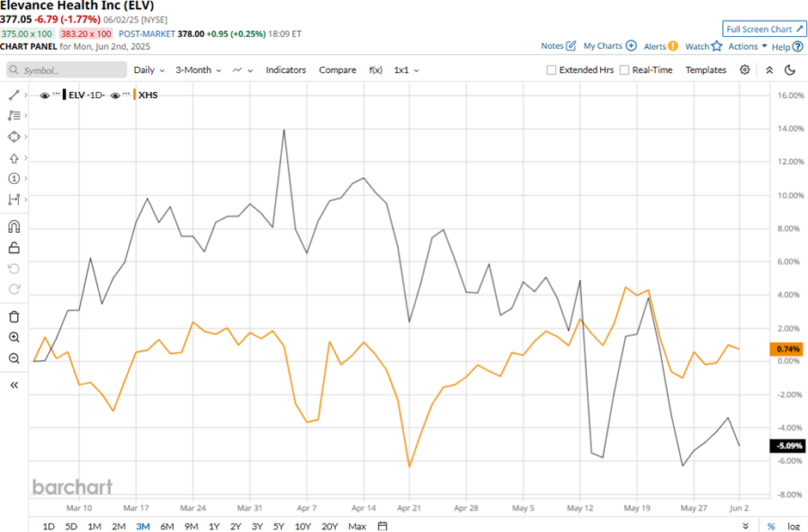Select the 20Y time range

pyautogui.click(x=329, y=526)
